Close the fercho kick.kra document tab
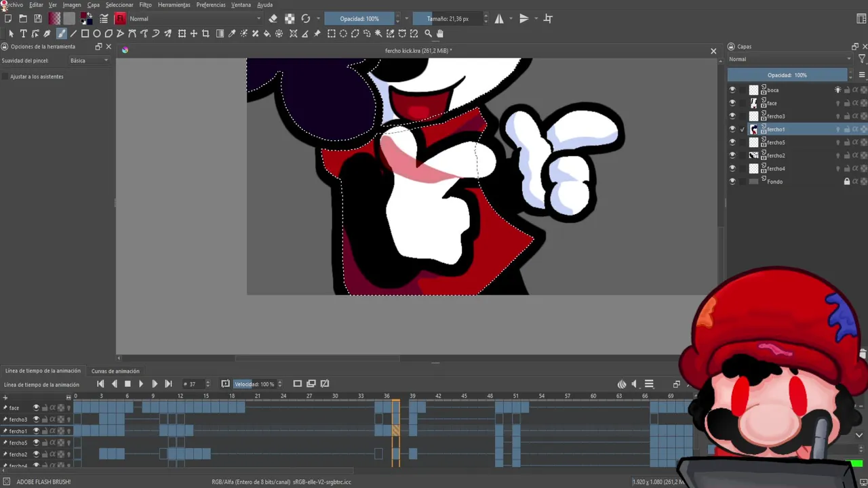Image resolution: width=868 pixels, height=488 pixels. coord(713,51)
